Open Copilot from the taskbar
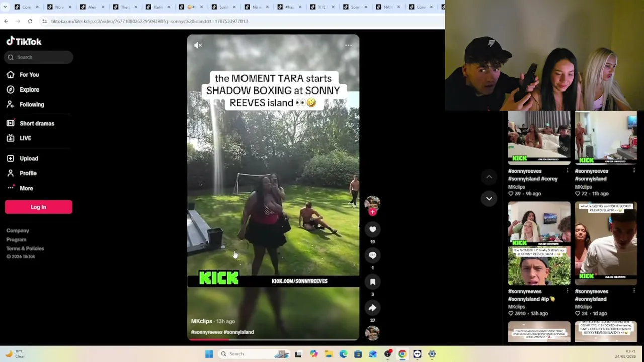The height and width of the screenshot is (362, 644). [314, 354]
